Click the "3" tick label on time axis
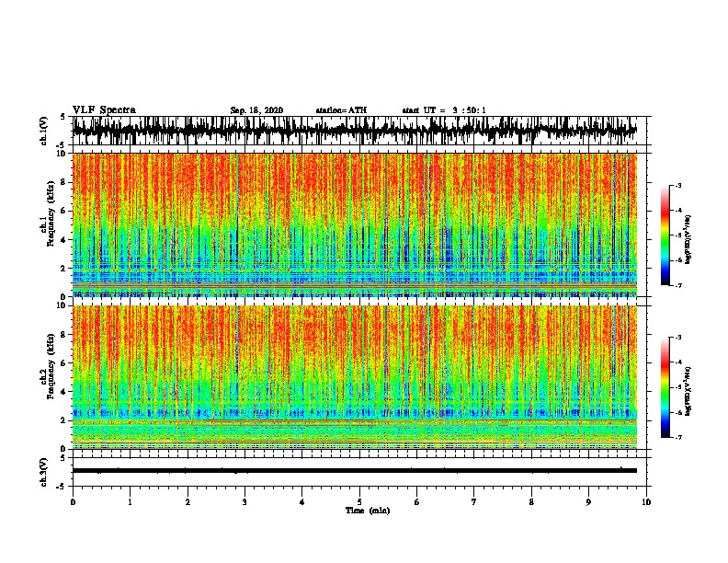Screen dimensions: 728x563 (245, 502)
